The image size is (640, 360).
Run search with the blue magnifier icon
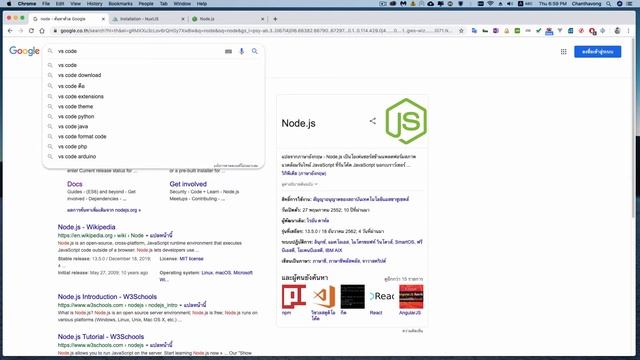pos(255,51)
